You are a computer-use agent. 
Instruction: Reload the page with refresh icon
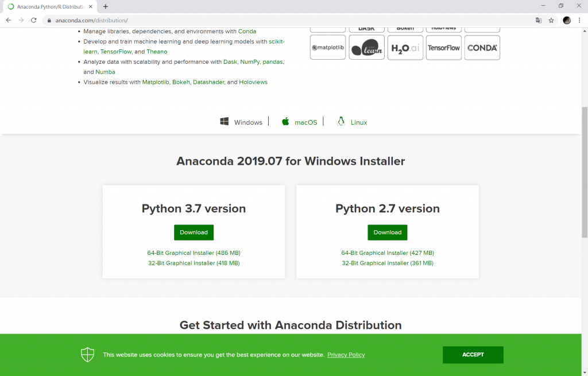point(34,20)
